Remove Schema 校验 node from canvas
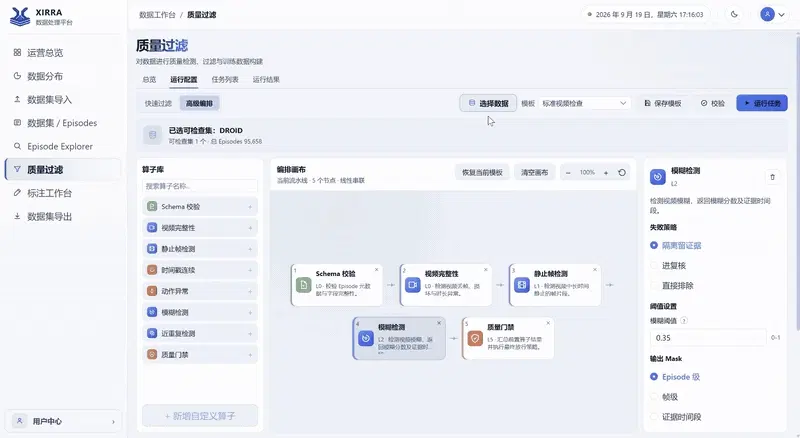The height and width of the screenshot is (438, 800). [x=377, y=270]
